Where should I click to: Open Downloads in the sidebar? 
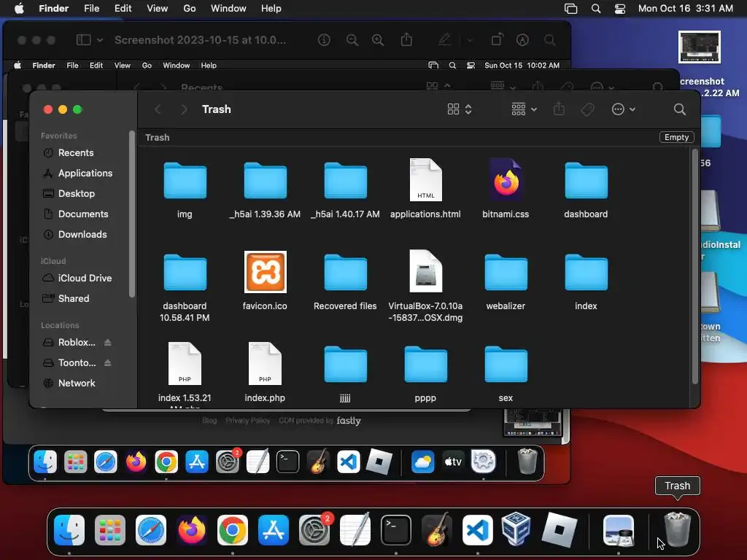point(82,235)
